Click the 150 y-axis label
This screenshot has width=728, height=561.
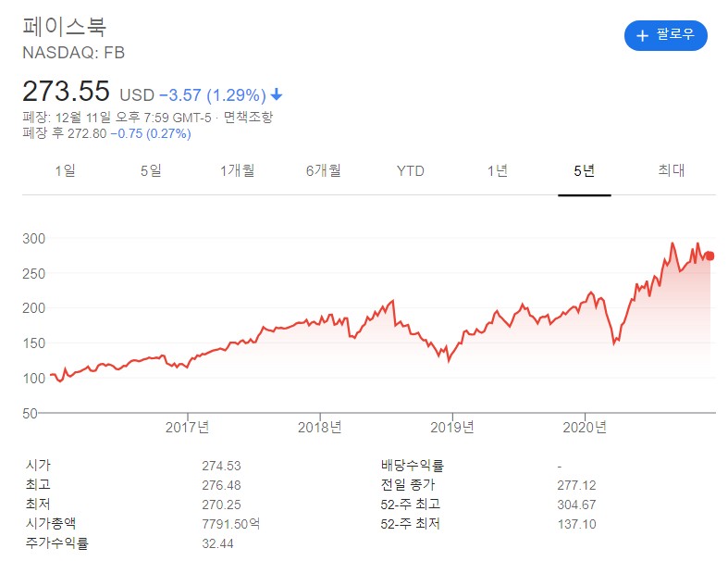pos(34,343)
